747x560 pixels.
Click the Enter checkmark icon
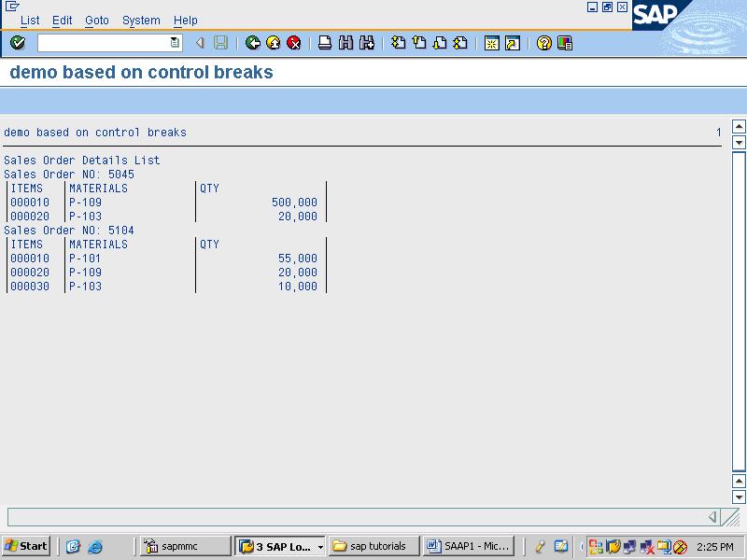(16, 41)
